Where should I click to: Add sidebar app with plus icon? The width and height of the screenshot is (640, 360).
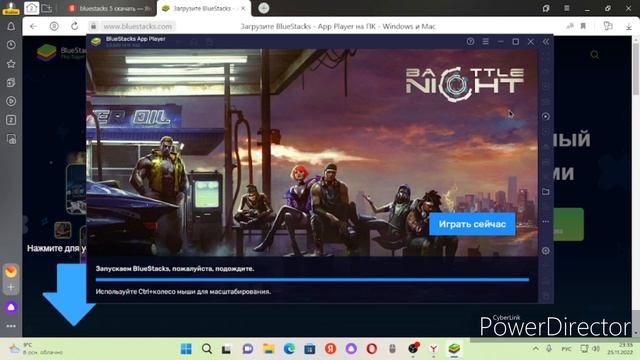[x=11, y=287]
